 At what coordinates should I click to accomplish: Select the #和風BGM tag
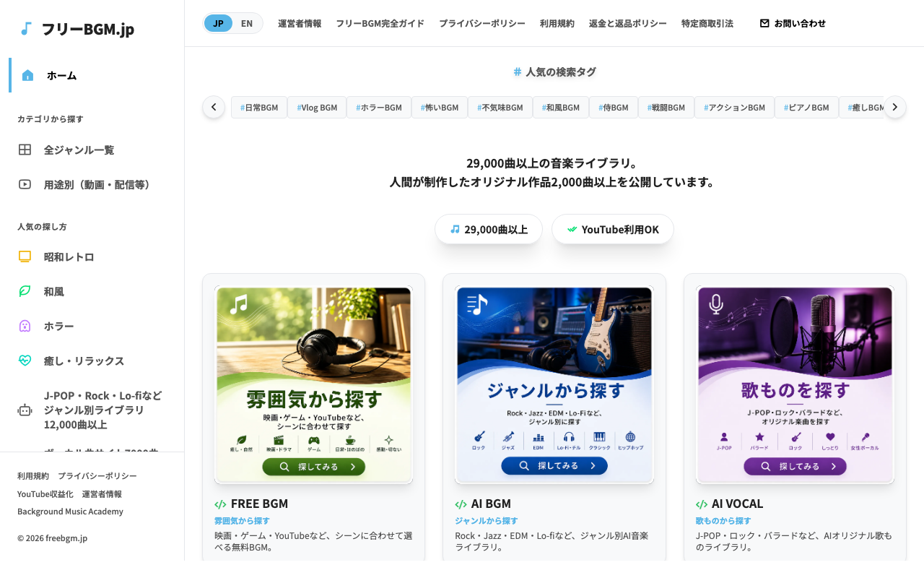tap(561, 108)
